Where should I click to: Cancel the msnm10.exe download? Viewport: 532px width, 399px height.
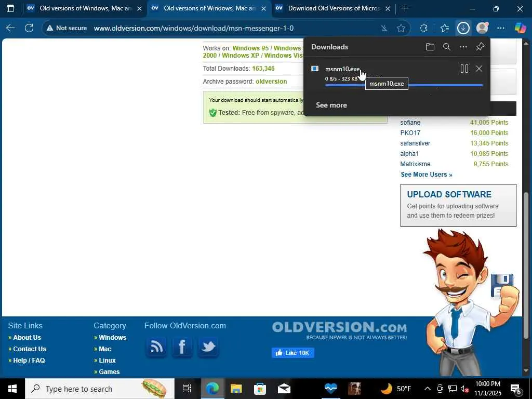point(478,69)
